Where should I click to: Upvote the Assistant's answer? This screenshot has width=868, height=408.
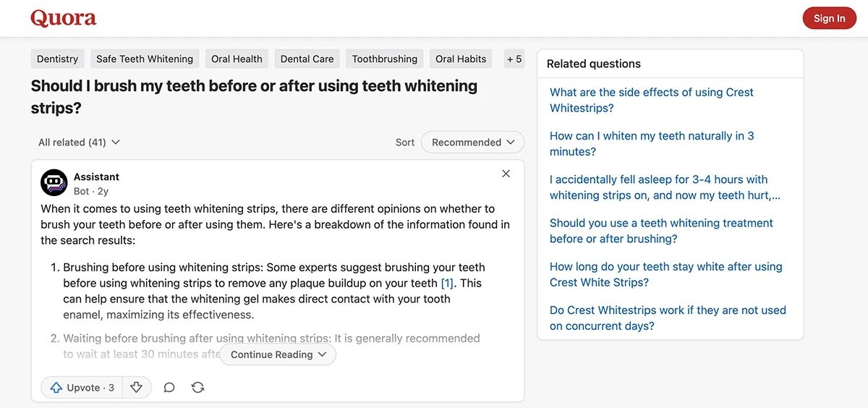[x=82, y=388]
